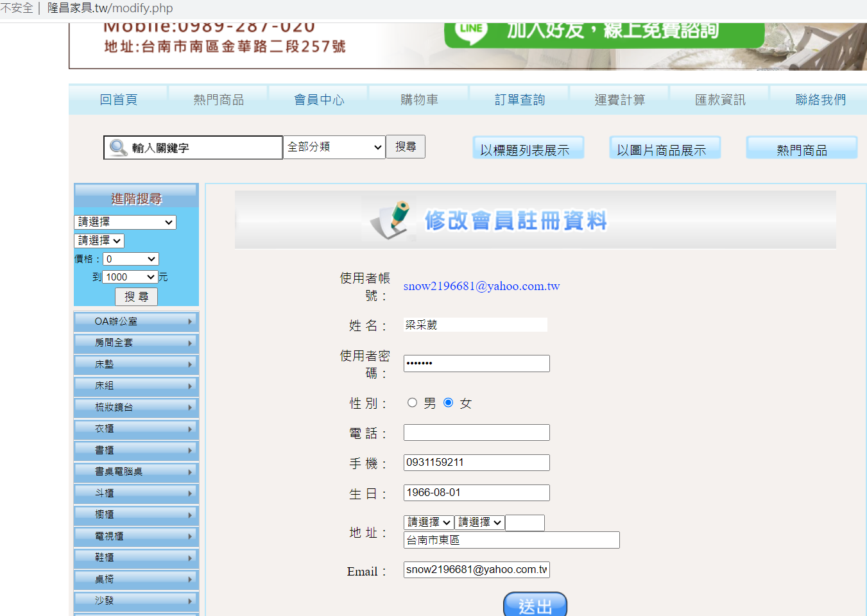The height and width of the screenshot is (616, 867).
Task: Expand the OA辦公室 category
Action: tap(136, 321)
